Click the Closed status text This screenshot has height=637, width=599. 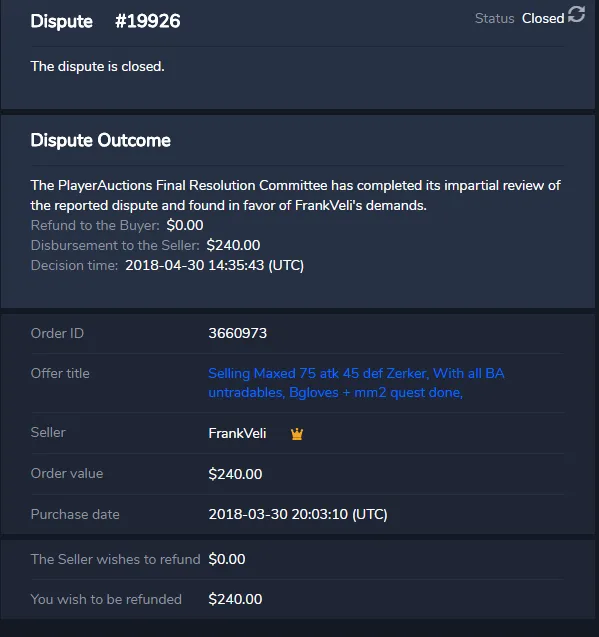[543, 18]
